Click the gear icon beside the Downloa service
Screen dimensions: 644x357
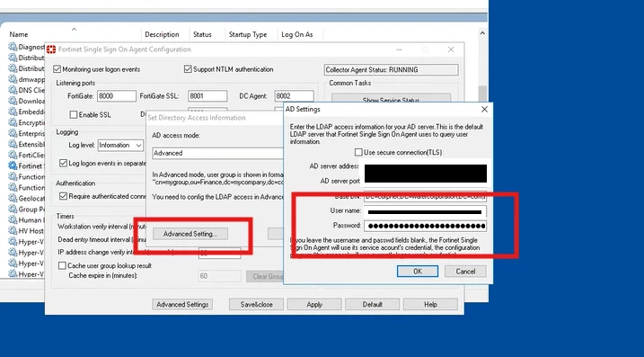13,101
